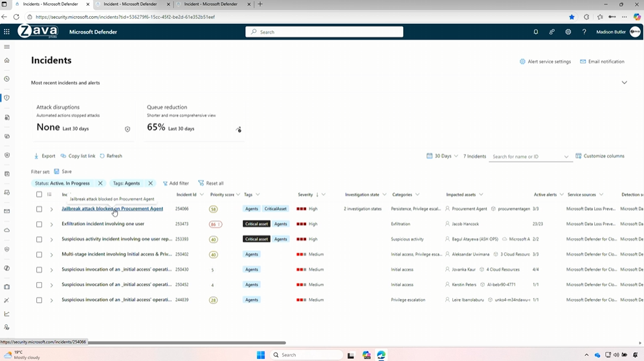Click Customize columns

coord(599,156)
